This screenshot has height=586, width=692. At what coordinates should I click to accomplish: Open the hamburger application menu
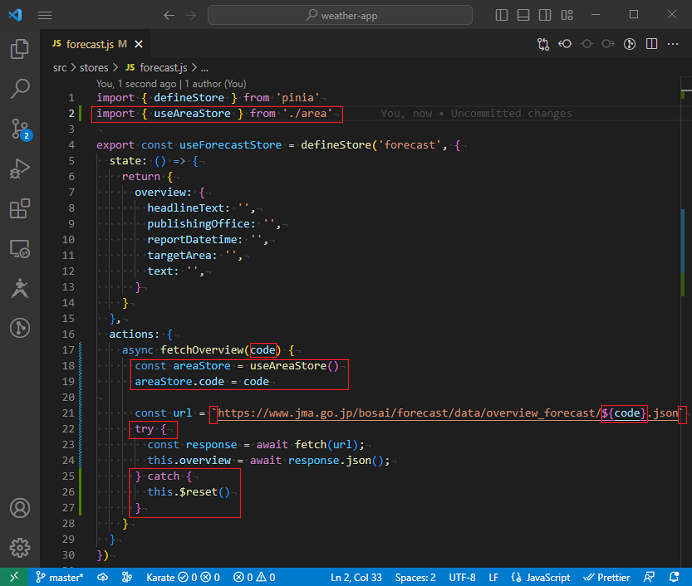point(45,15)
